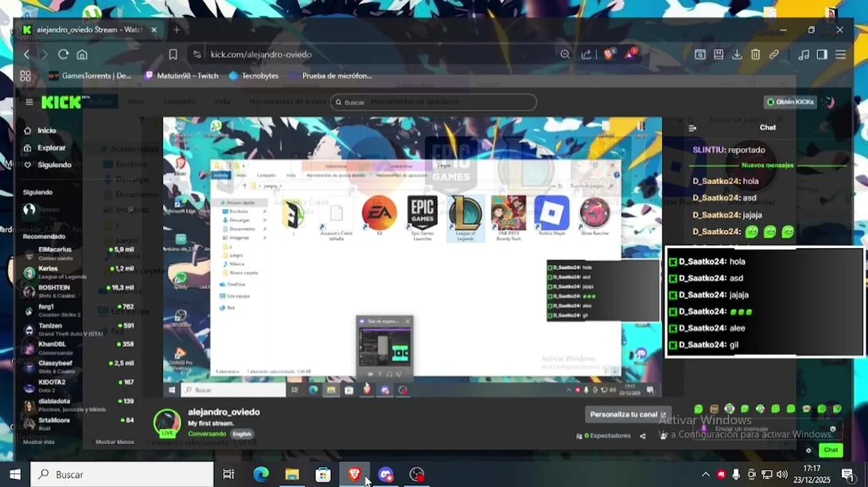Viewport: 868px width, 487px height.
Task: Bookmark this page icon in address bar
Action: coord(173,55)
